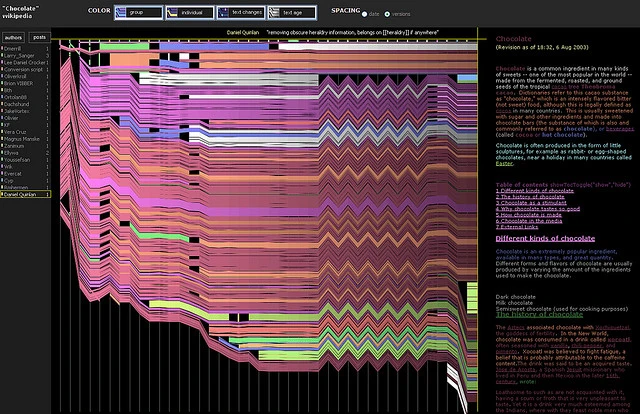Select the highlighted Daniel Quinlan row
640x414 pixels.
[25, 194]
